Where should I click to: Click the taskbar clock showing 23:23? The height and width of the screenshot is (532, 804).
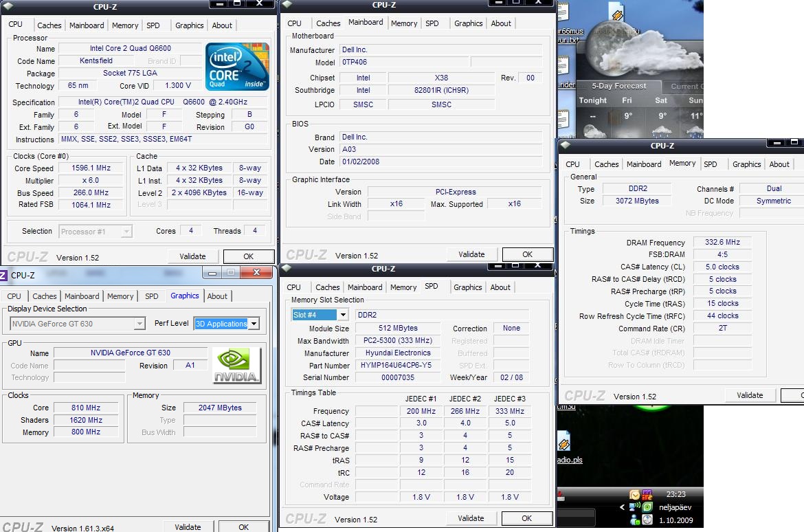tap(675, 495)
